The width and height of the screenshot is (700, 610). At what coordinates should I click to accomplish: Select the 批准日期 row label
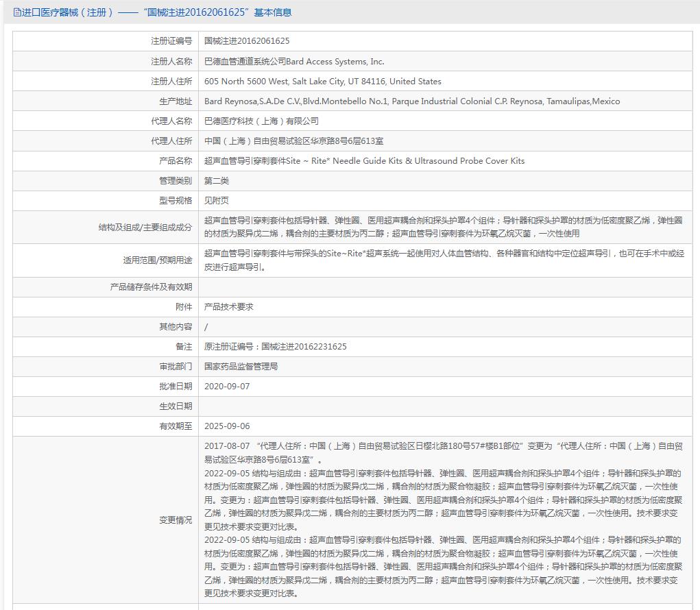176,387
